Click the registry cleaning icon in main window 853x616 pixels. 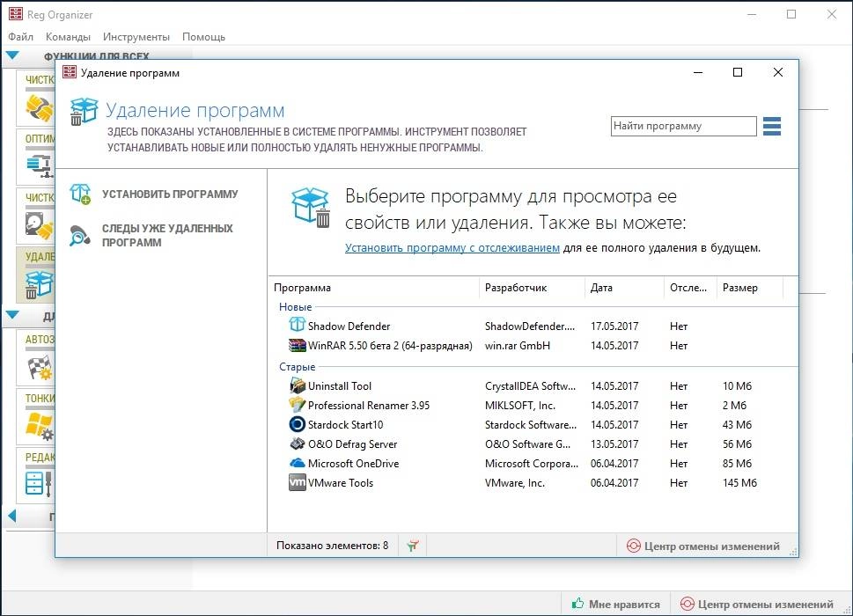coord(40,107)
